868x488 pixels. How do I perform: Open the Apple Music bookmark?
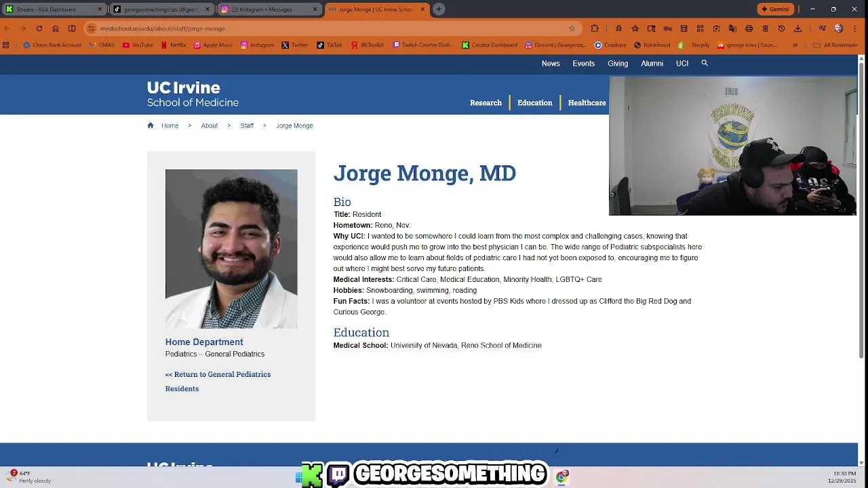[213, 45]
